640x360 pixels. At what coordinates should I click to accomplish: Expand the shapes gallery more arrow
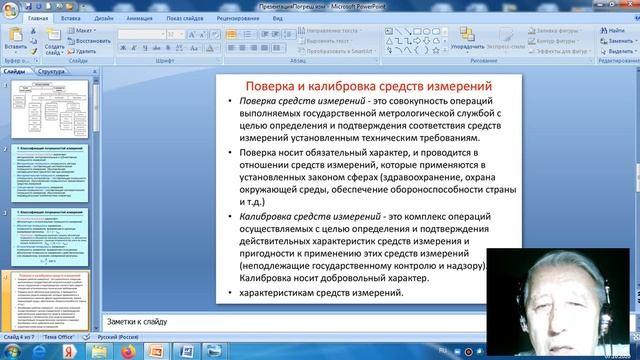pyautogui.click(x=445, y=51)
